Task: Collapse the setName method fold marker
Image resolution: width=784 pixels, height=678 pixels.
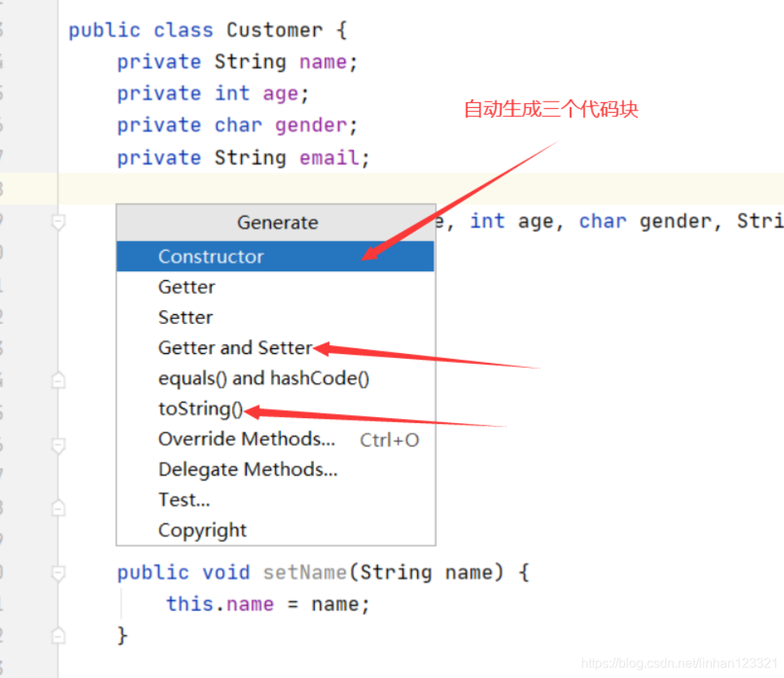Action: [x=58, y=572]
